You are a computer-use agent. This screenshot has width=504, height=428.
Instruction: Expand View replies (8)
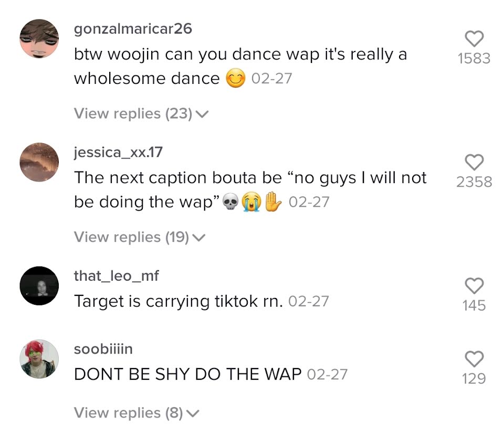136,413
